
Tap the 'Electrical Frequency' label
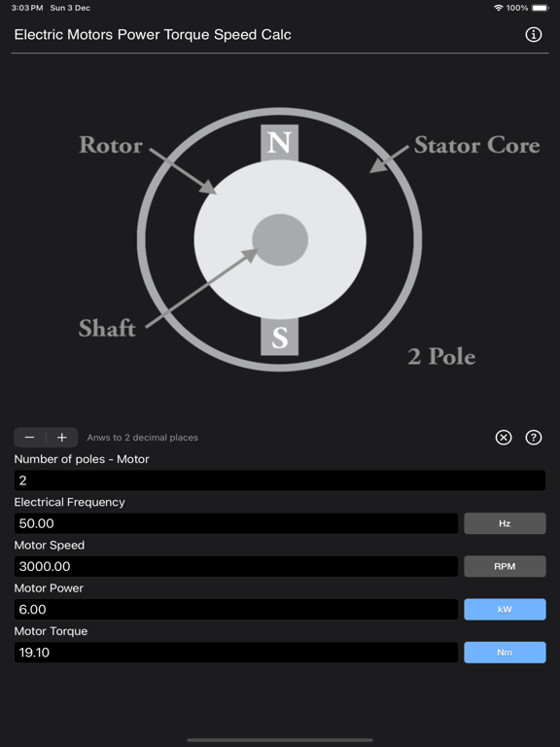pos(70,502)
